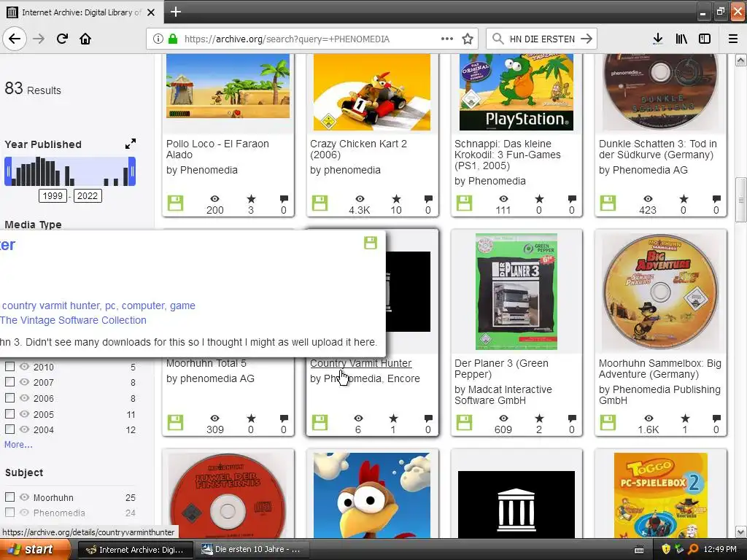Check the 2004 year filter
Image resolution: width=747 pixels, height=560 pixels.
[9, 429]
